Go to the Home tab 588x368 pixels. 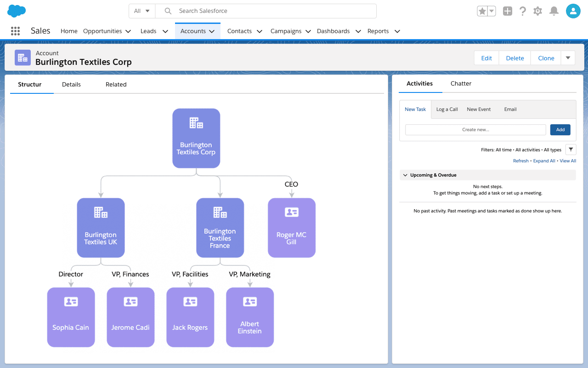coord(69,31)
